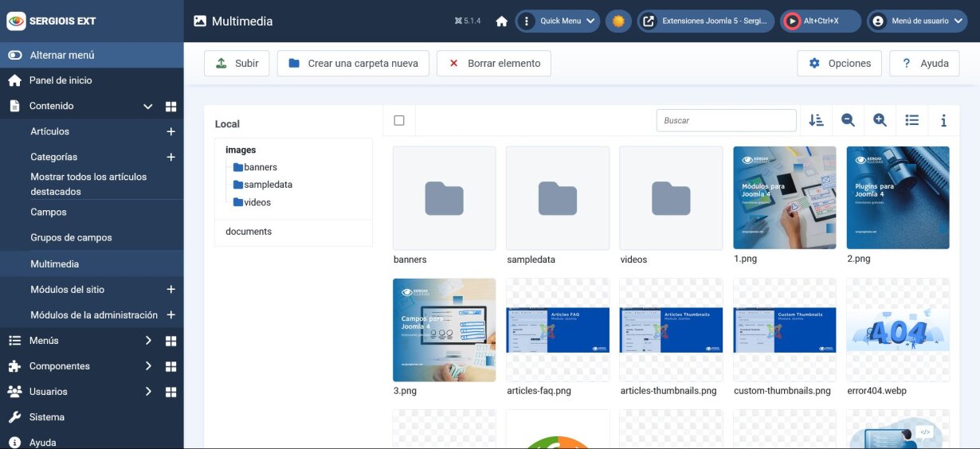Open the Menús dashboard grid icon
This screenshot has width=980, height=449.
pos(171,341)
